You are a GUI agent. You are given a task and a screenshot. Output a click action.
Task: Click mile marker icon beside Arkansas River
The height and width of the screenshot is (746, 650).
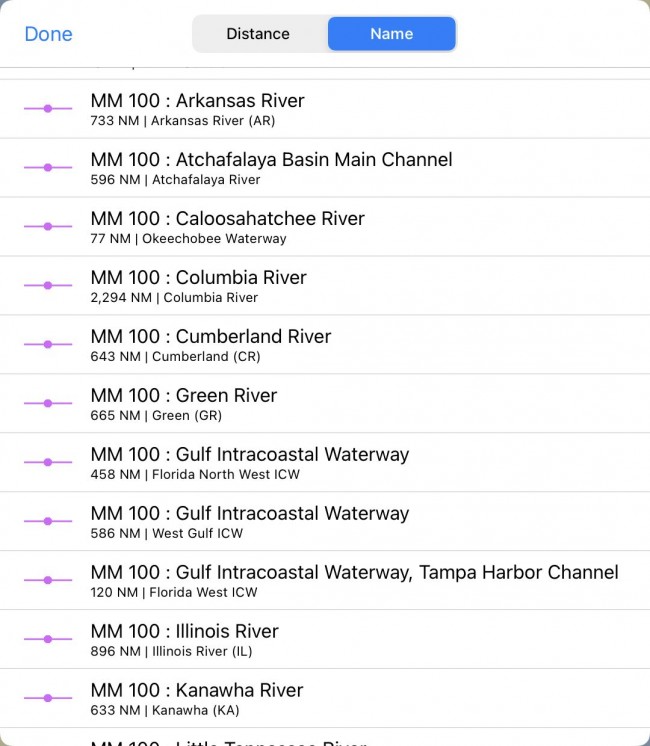[48, 108]
